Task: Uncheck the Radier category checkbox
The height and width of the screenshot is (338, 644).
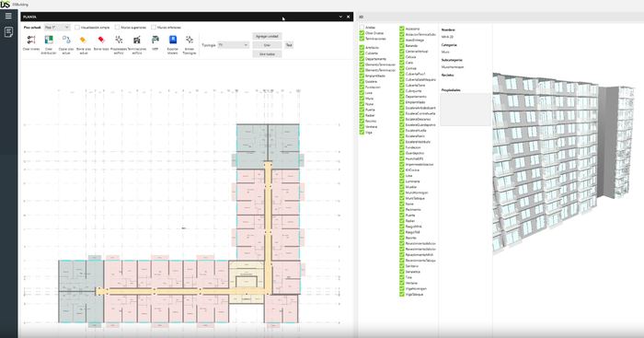Action: 362,115
